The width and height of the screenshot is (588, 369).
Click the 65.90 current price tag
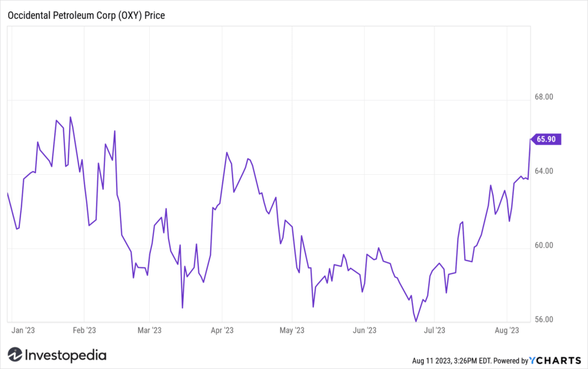pos(546,139)
